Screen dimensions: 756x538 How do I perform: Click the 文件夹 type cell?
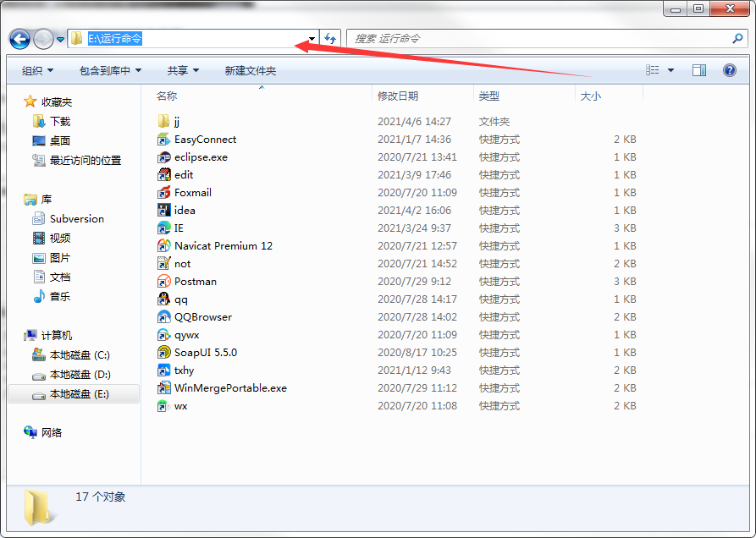pyautogui.click(x=494, y=121)
